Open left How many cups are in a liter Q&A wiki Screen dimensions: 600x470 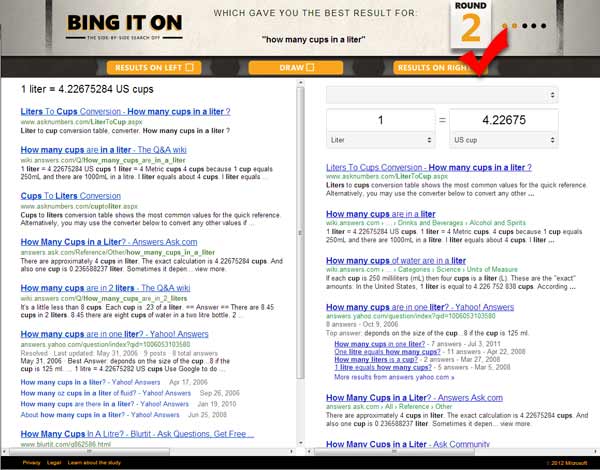point(104,150)
